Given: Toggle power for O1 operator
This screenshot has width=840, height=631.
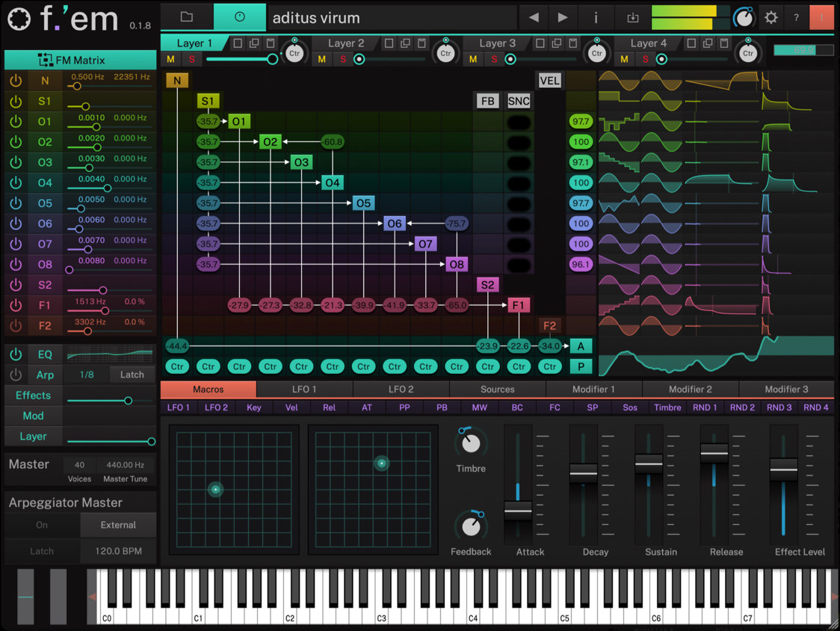Looking at the screenshot, I should pyautogui.click(x=16, y=122).
